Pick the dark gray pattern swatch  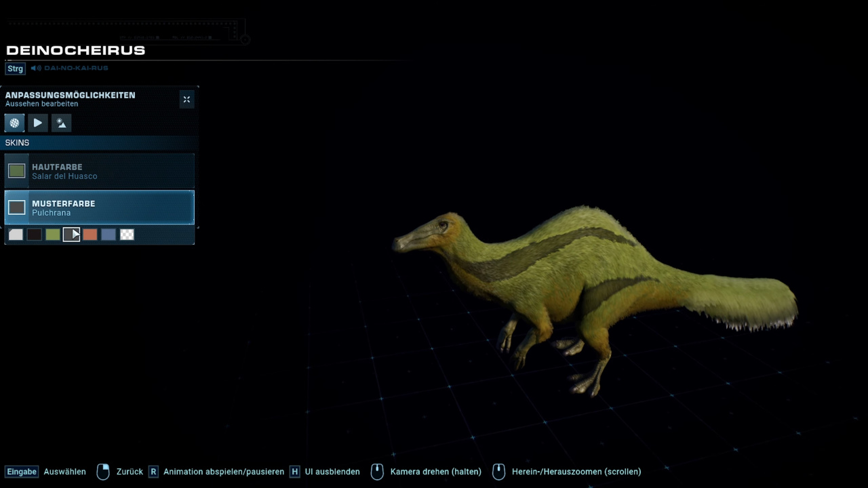click(x=71, y=235)
